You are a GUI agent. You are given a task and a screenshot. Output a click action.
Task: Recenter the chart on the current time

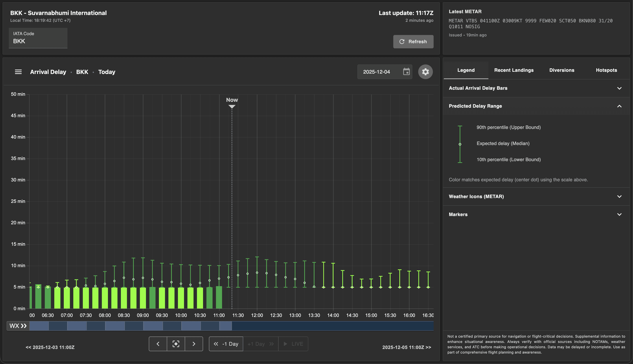coord(176,344)
